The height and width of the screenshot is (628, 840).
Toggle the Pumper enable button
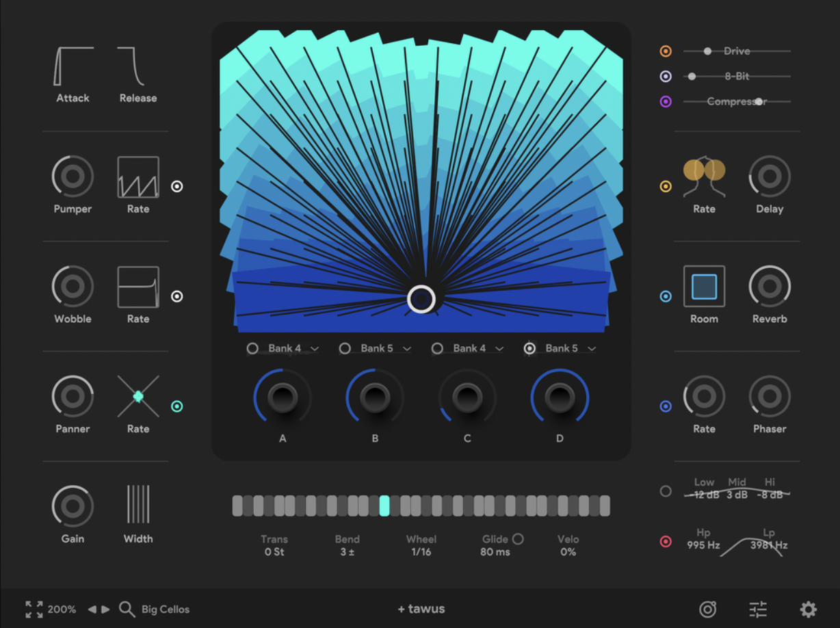tap(177, 186)
